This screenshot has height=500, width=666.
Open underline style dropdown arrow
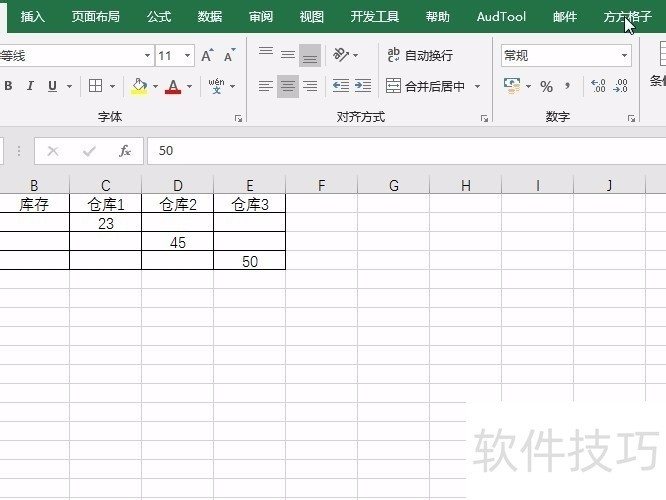(69, 86)
